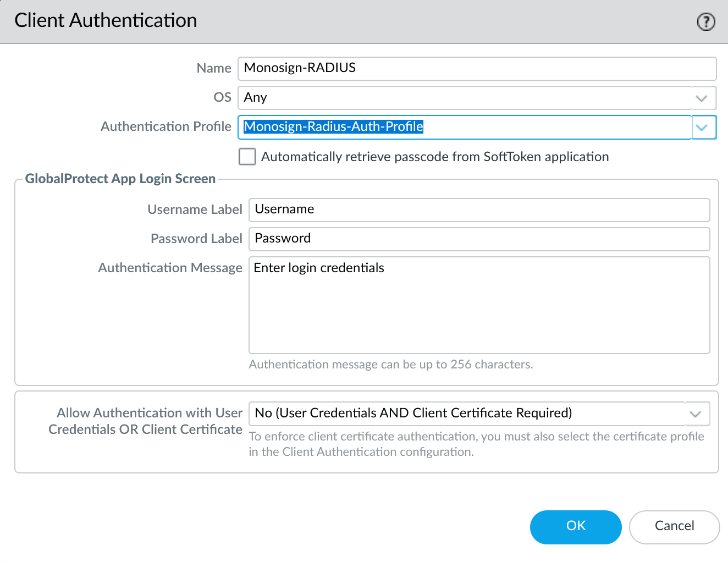728x562 pixels.
Task: Focus the Password Label input field
Action: (x=478, y=239)
